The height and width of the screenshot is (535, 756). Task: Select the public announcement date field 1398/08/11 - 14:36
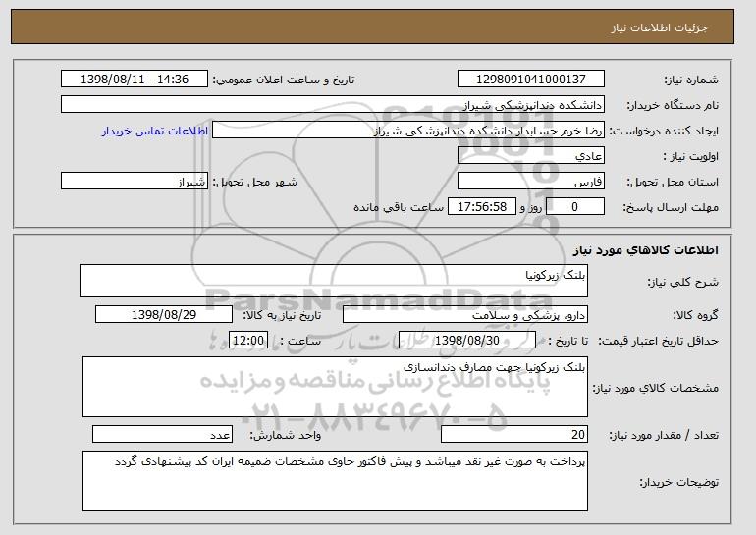pos(135,80)
